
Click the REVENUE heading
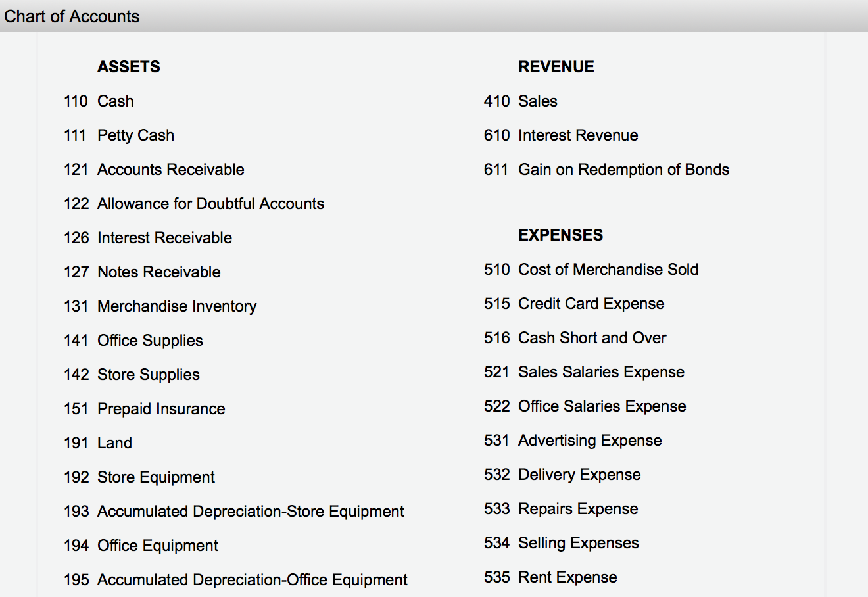556,67
